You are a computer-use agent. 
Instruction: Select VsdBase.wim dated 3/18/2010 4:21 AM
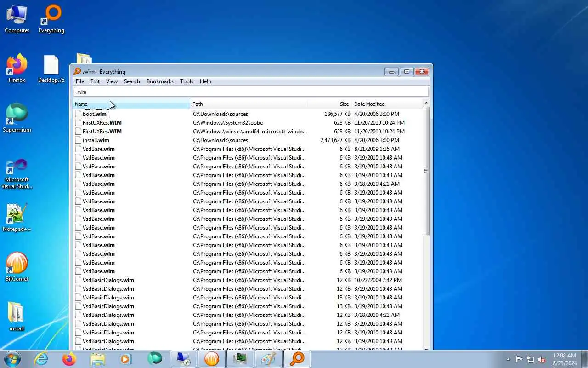tap(99, 184)
